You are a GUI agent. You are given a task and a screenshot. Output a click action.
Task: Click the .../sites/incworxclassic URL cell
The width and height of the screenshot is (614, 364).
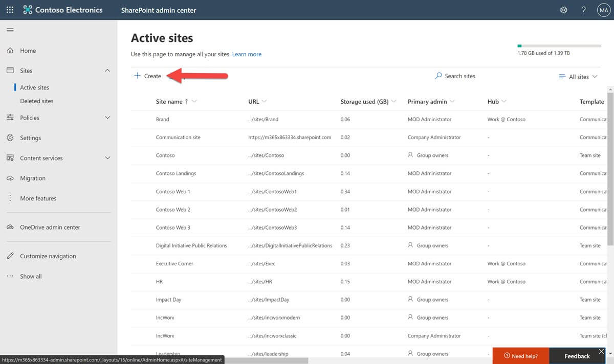coord(272,336)
